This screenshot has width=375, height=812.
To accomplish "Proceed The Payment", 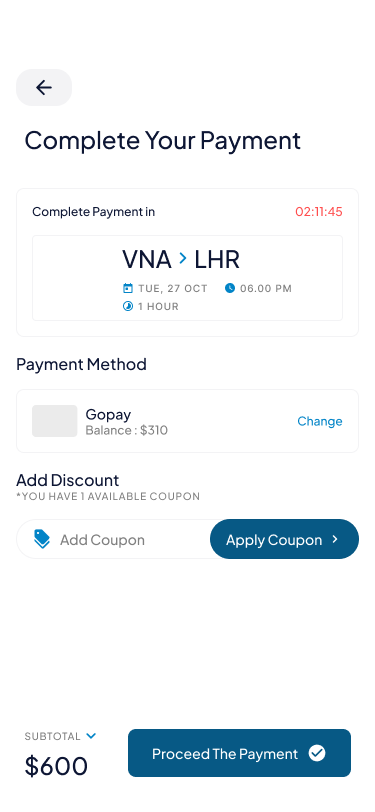I will (239, 753).
